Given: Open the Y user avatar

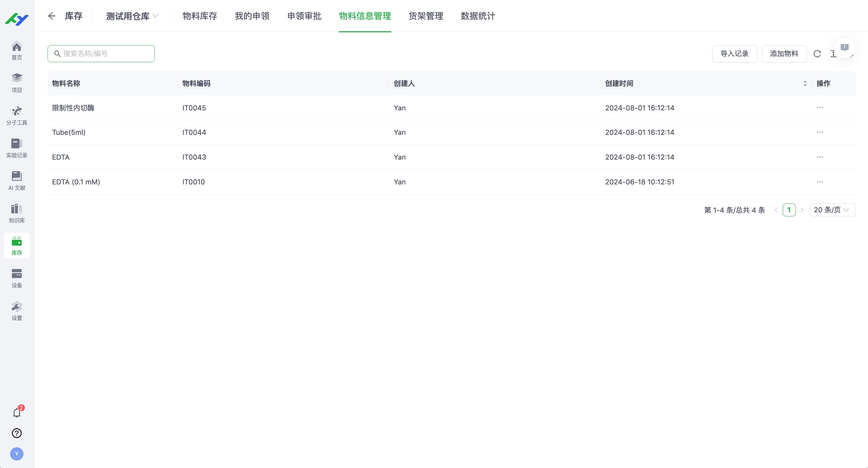Looking at the screenshot, I should tap(17, 453).
